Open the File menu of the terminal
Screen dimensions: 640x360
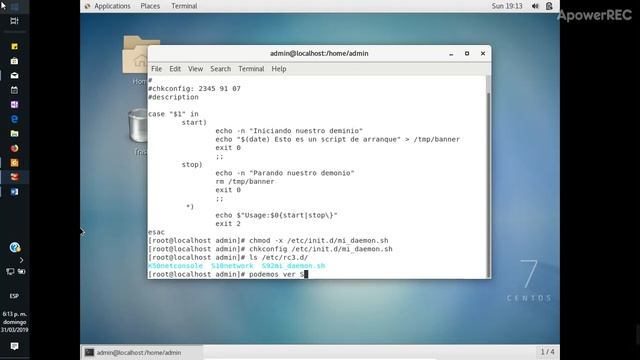[x=156, y=69]
